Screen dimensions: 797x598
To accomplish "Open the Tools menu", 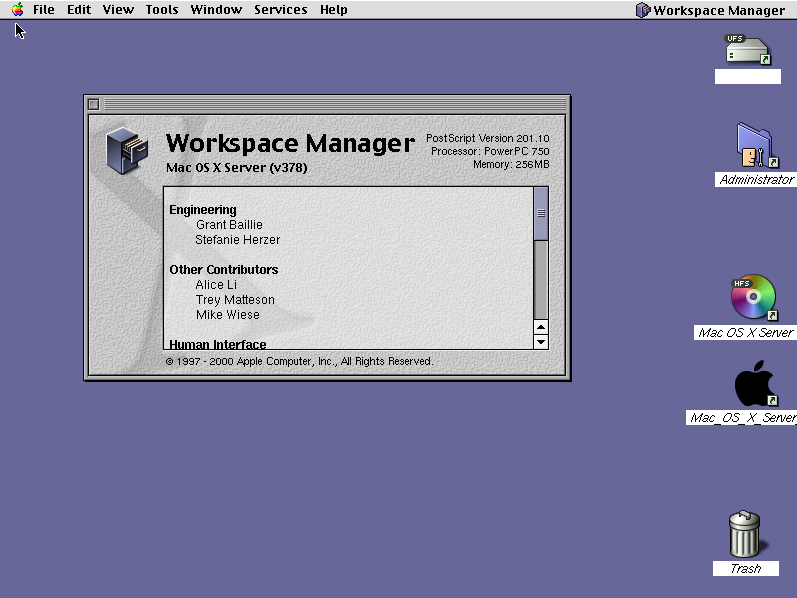I will [x=162, y=10].
